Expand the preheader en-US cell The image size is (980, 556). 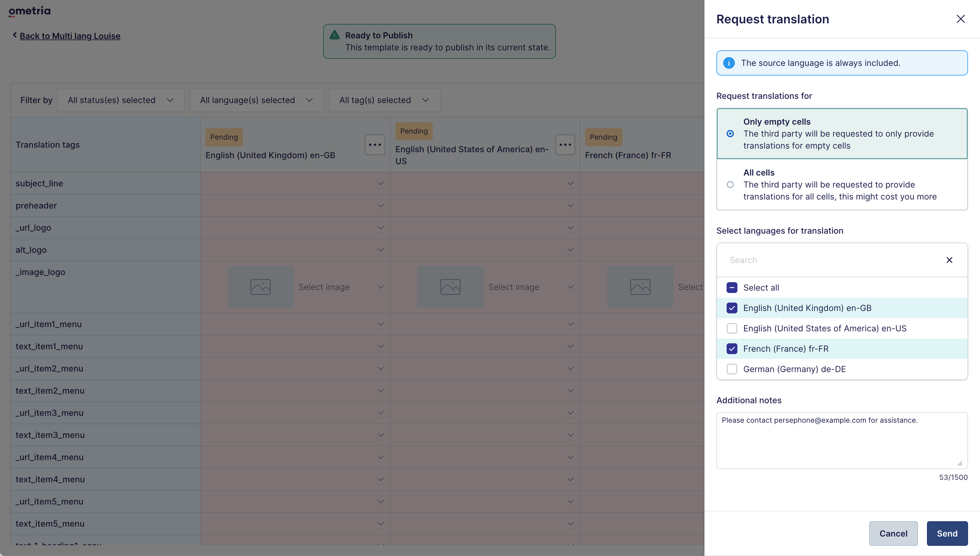click(x=570, y=206)
